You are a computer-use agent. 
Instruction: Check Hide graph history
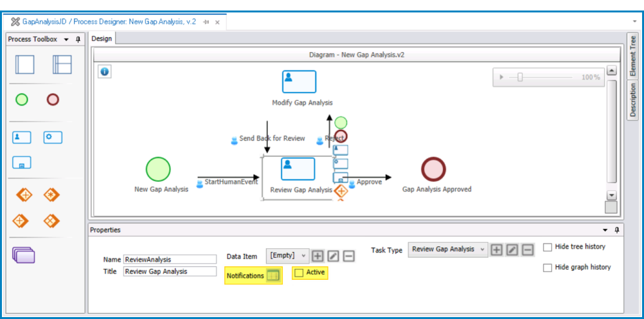pyautogui.click(x=547, y=268)
